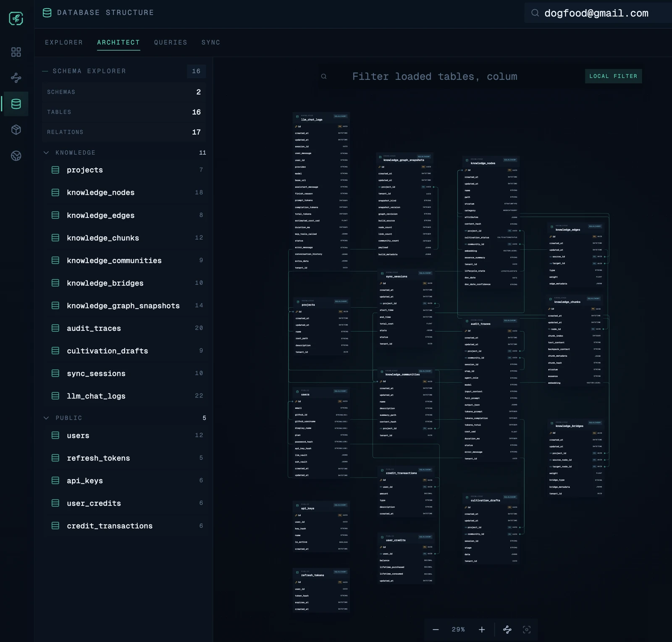672x642 pixels.
Task: Go to the SYNC tab
Action: [211, 42]
